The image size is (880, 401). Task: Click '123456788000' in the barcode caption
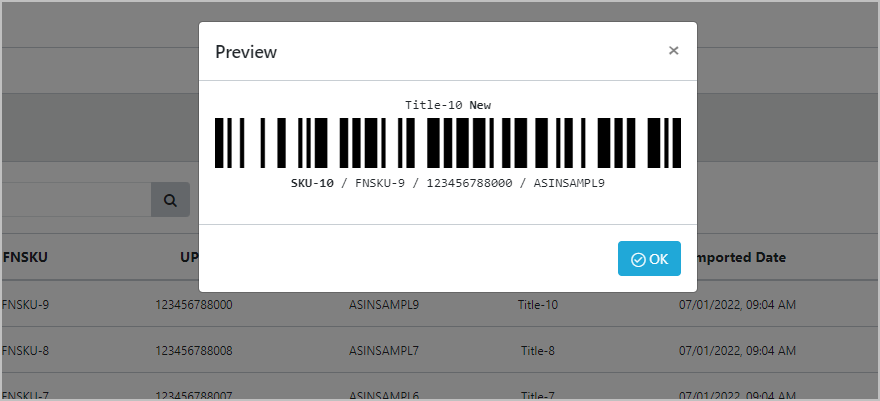pos(469,183)
